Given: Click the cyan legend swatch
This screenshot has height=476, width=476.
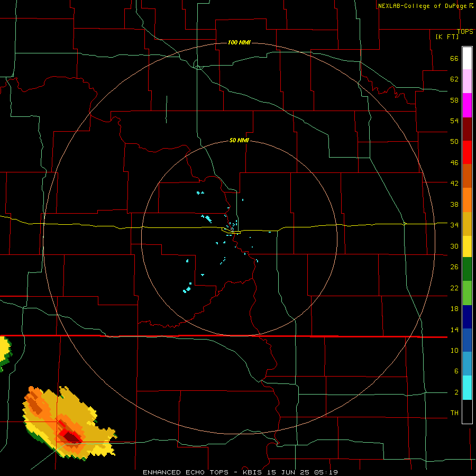Looking at the screenshot, I should [467, 388].
